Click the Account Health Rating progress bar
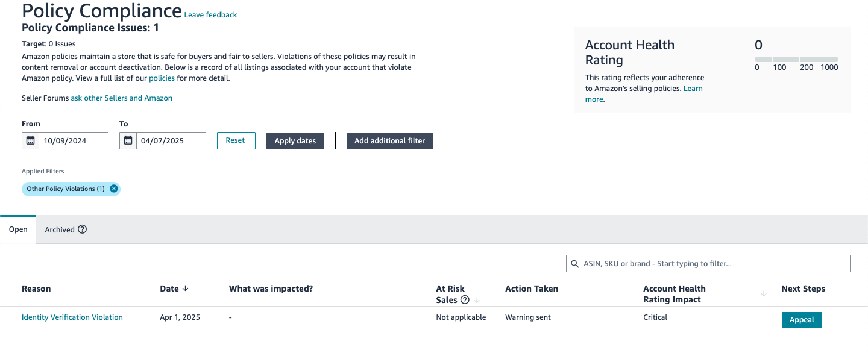This screenshot has height=362, width=868. (796, 59)
